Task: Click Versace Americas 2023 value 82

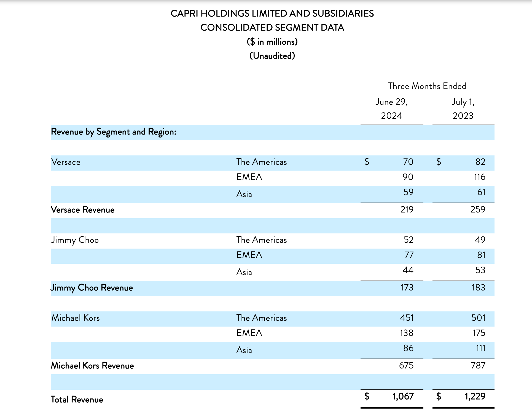Action: coord(480,162)
